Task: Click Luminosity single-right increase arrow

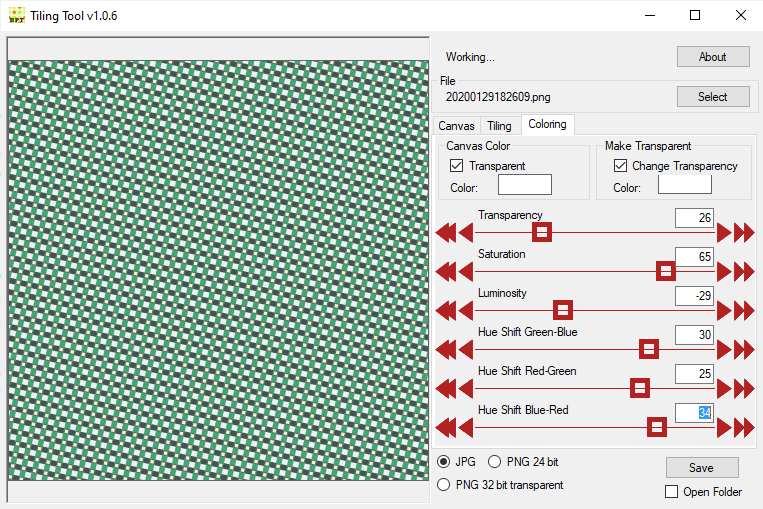Action: click(724, 310)
